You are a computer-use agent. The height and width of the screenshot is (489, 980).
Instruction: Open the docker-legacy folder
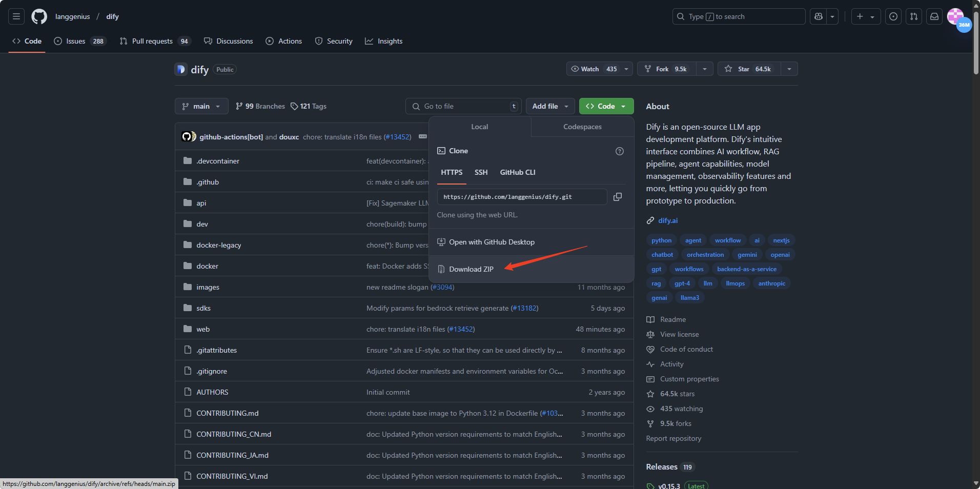pyautogui.click(x=219, y=245)
